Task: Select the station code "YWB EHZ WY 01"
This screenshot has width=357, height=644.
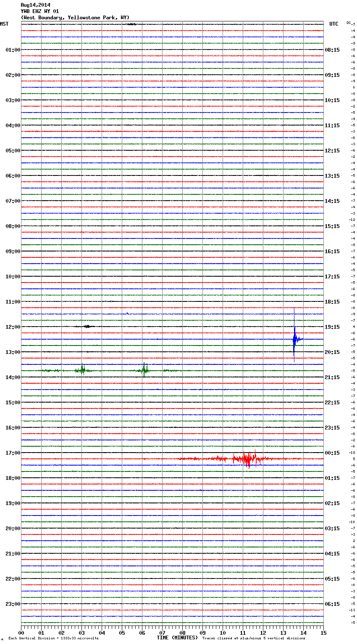Action: click(x=40, y=11)
